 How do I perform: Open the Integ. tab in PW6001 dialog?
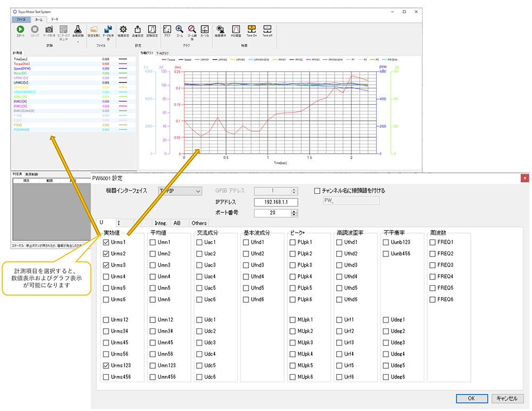(x=161, y=223)
